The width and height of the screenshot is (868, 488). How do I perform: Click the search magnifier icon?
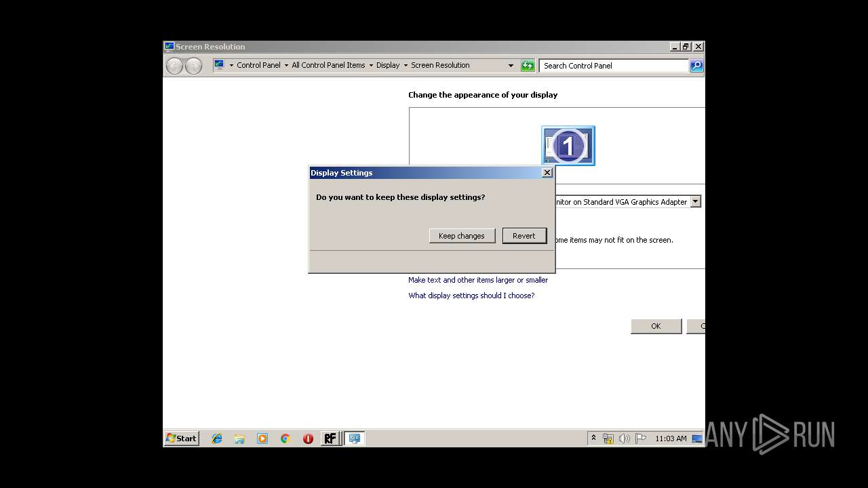pyautogui.click(x=696, y=66)
